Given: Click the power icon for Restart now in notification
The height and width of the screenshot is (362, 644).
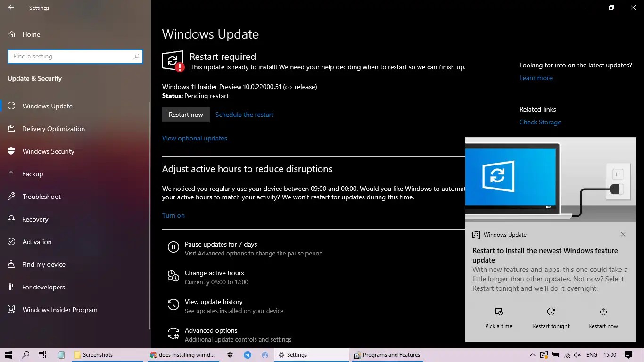Looking at the screenshot, I should coord(603,312).
